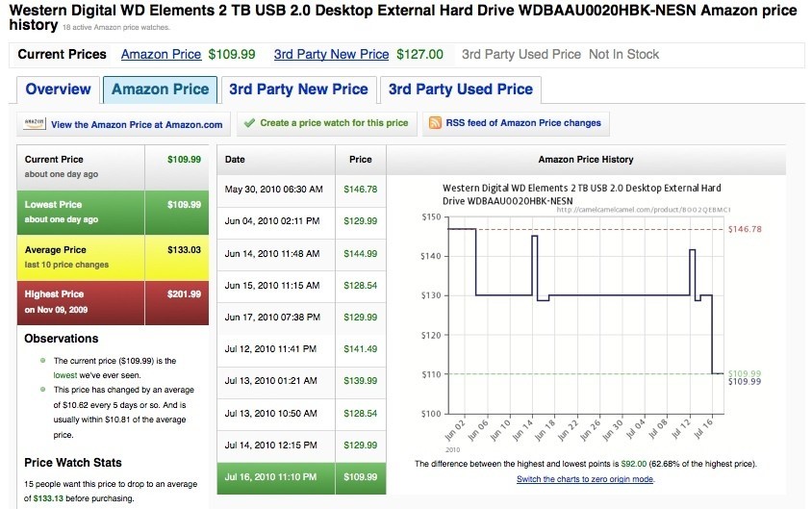
Task: Follow the 3rd Party New Price link in Current Prices
Action: pyautogui.click(x=331, y=55)
